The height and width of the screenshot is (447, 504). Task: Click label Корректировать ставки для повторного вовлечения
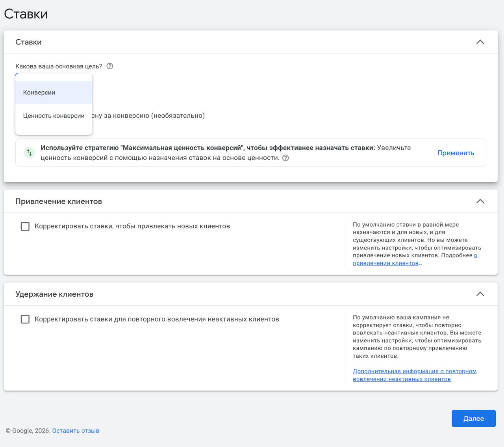(x=157, y=319)
